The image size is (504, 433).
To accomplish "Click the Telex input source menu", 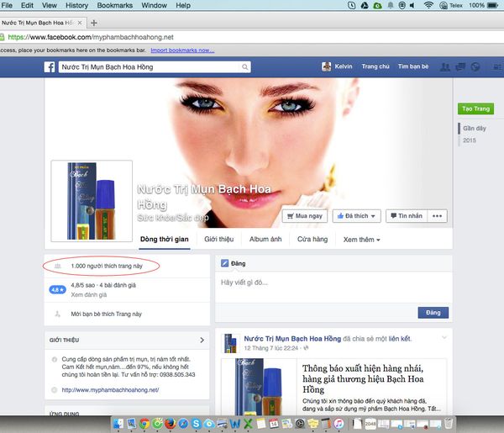I will tap(451, 5).
